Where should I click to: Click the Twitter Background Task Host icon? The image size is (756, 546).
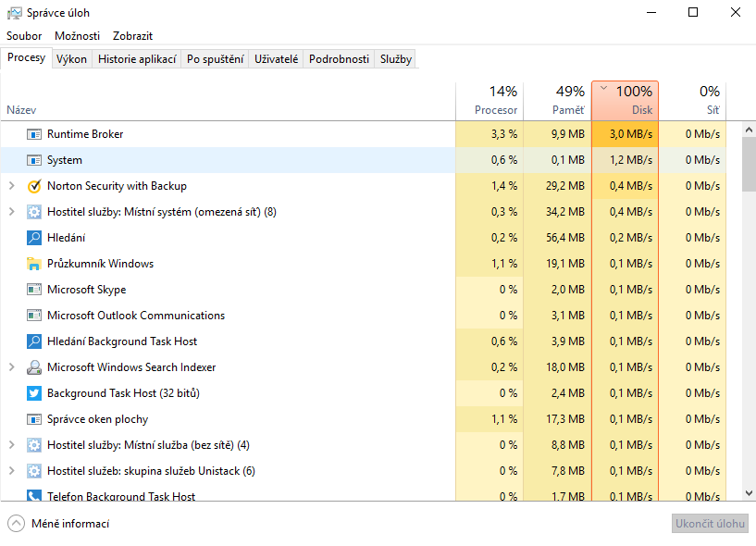click(x=34, y=393)
